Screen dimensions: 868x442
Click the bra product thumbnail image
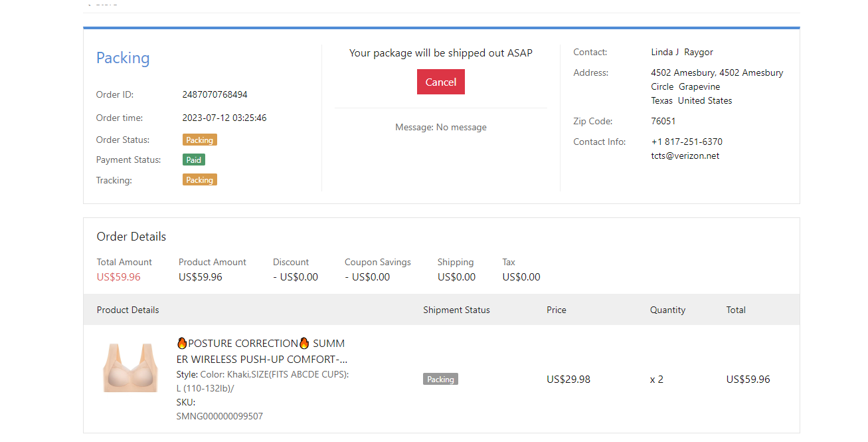coord(130,368)
